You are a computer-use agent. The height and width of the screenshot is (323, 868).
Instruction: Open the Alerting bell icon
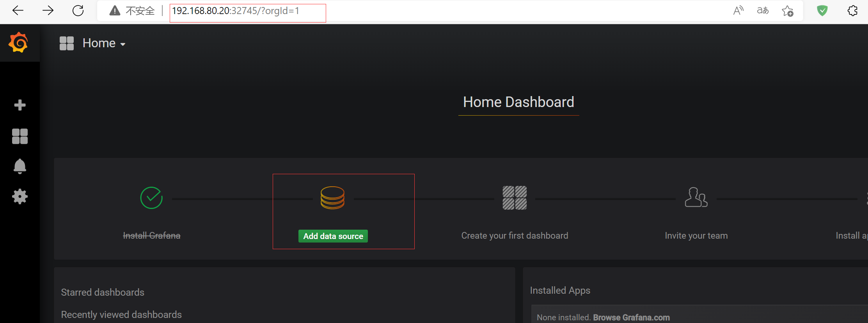(20, 166)
